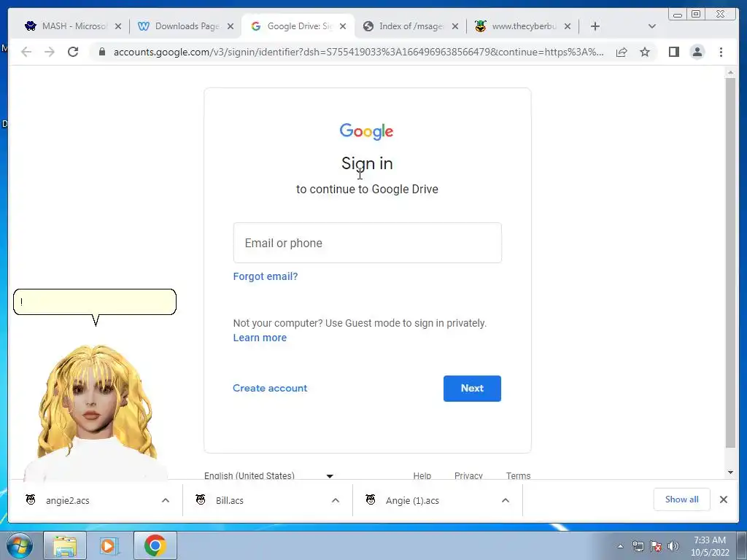
Task: Click the address bar URL
Action: point(358,52)
